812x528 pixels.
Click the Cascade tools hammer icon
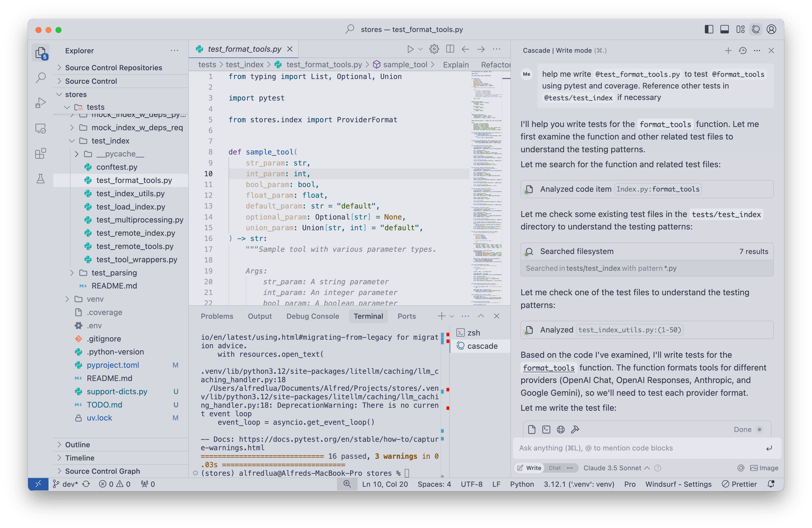coord(575,429)
